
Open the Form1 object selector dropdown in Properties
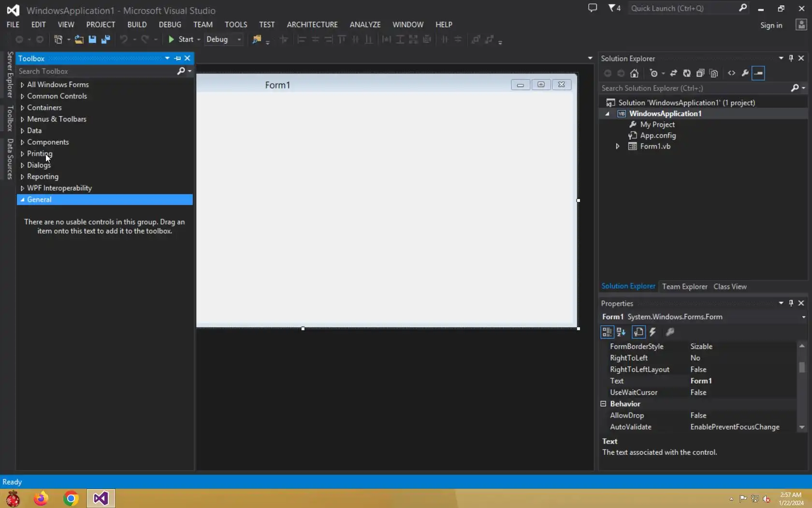click(803, 317)
